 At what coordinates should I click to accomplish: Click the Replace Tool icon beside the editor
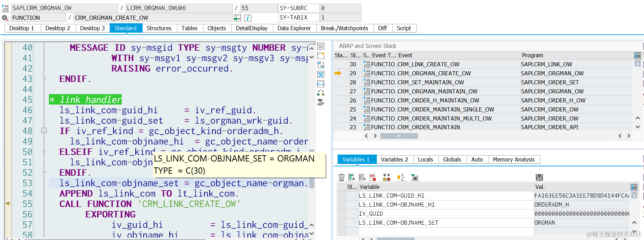pyautogui.click(x=321, y=65)
